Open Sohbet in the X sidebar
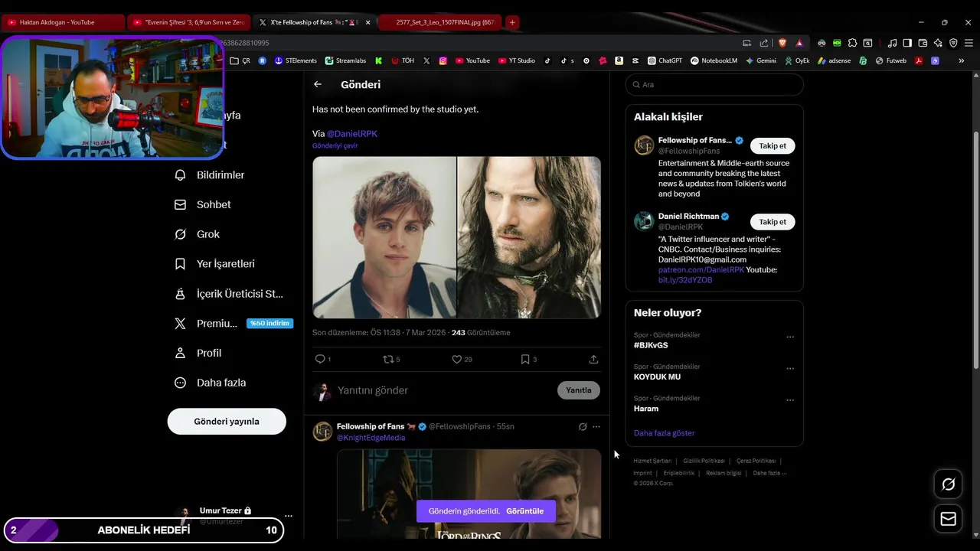Screen dimensions: 980x551 tap(203, 205)
